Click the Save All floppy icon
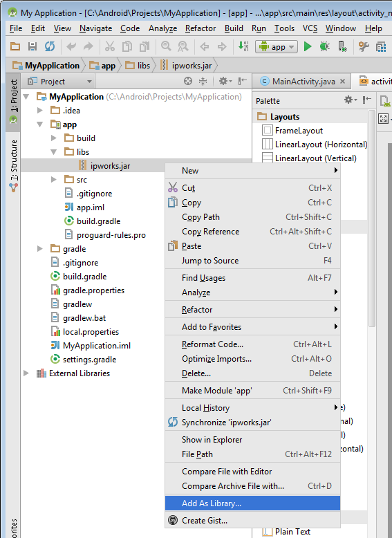Image resolution: width=392 pixels, height=538 pixels. coord(32,46)
